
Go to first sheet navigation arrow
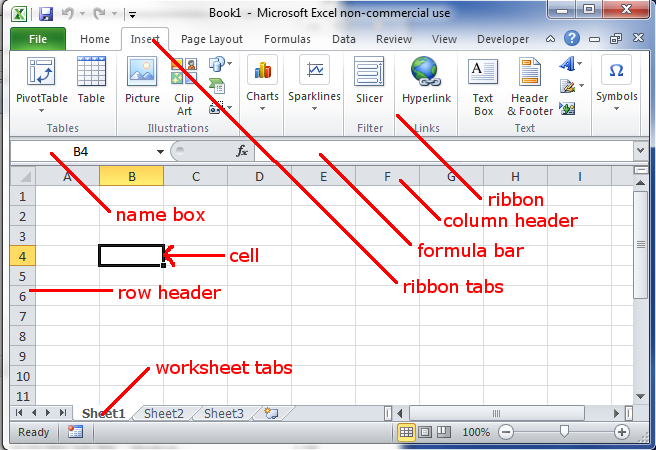(x=19, y=413)
